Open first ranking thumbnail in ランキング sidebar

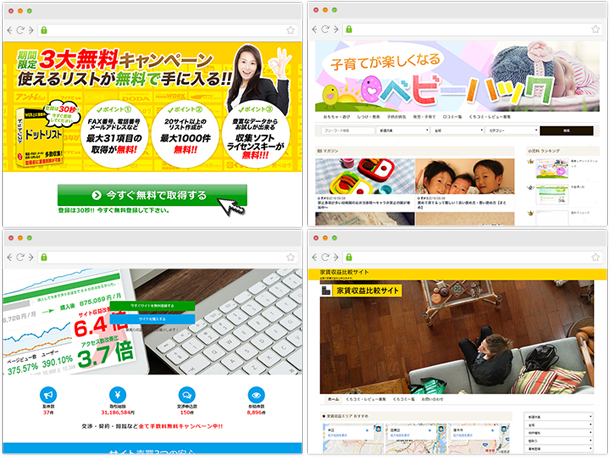[x=552, y=169]
